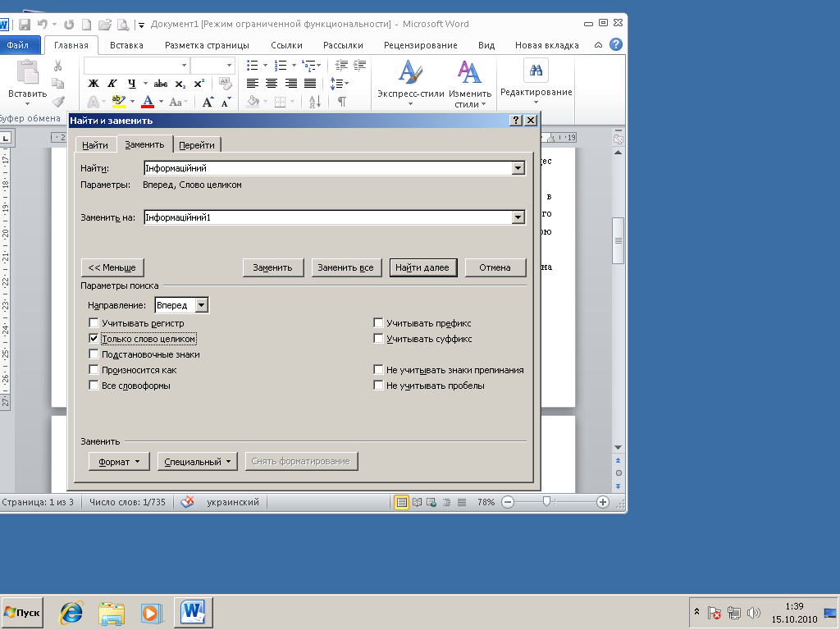
Task: Enable Не учитывать пробелы checkbox
Action: pos(378,386)
